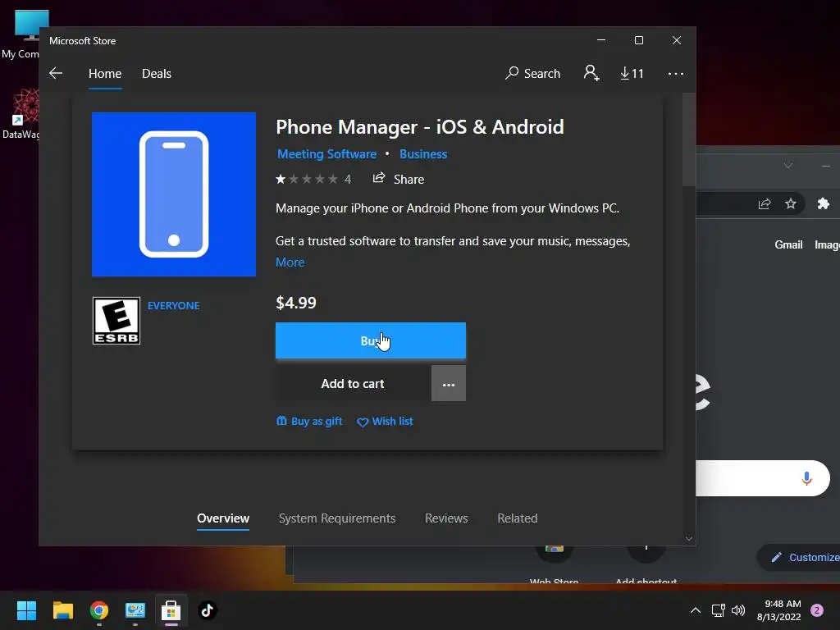Open the Control Panel taskbar icon

click(135, 610)
